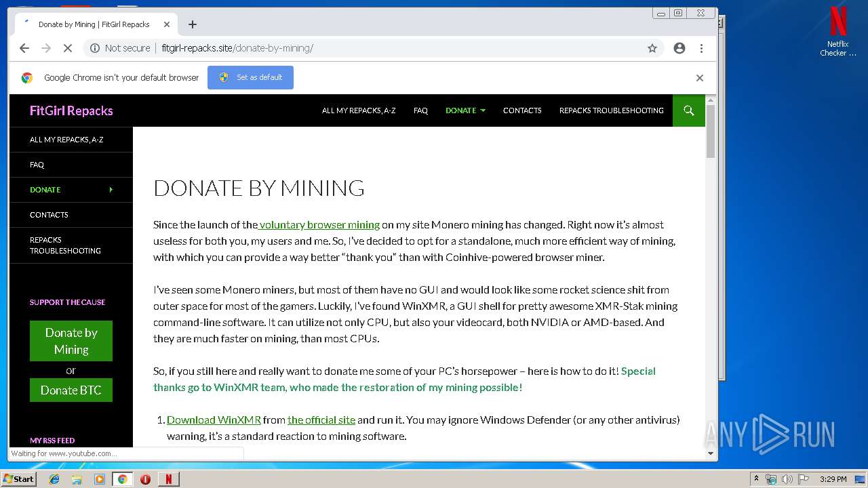Dismiss the default browser infobar
Viewport: 868px width, 488px height.
pyautogui.click(x=700, y=78)
